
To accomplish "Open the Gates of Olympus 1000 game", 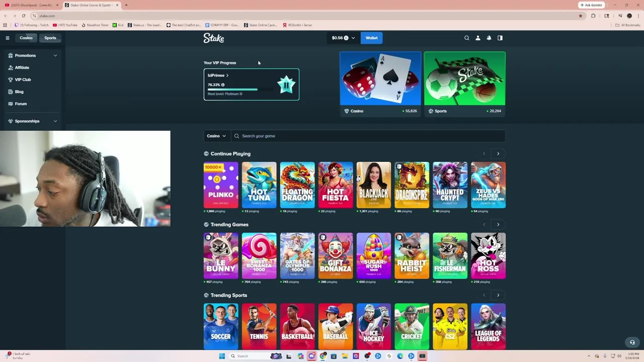I will 297,256.
